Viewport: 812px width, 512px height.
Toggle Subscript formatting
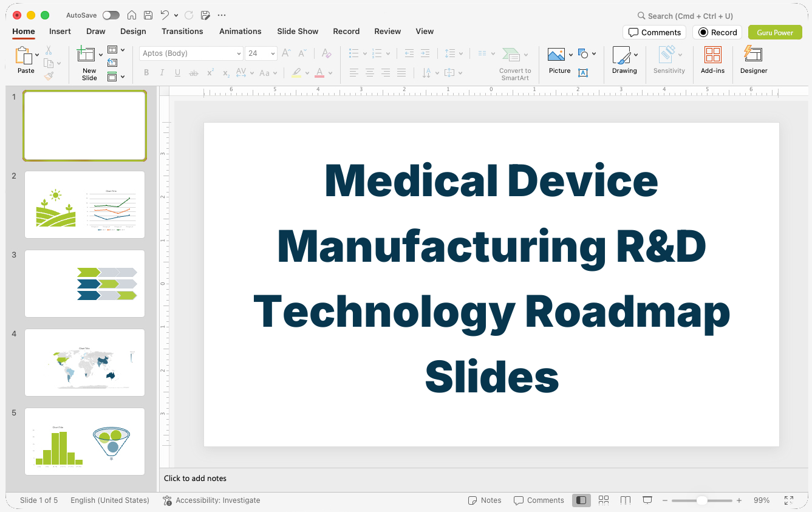pos(226,73)
